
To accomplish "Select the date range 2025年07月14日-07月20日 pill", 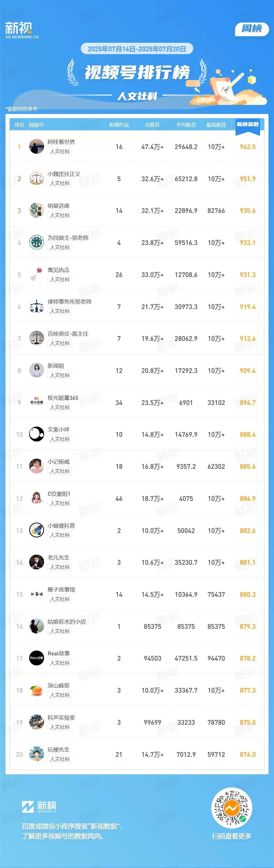I will 137,49.
